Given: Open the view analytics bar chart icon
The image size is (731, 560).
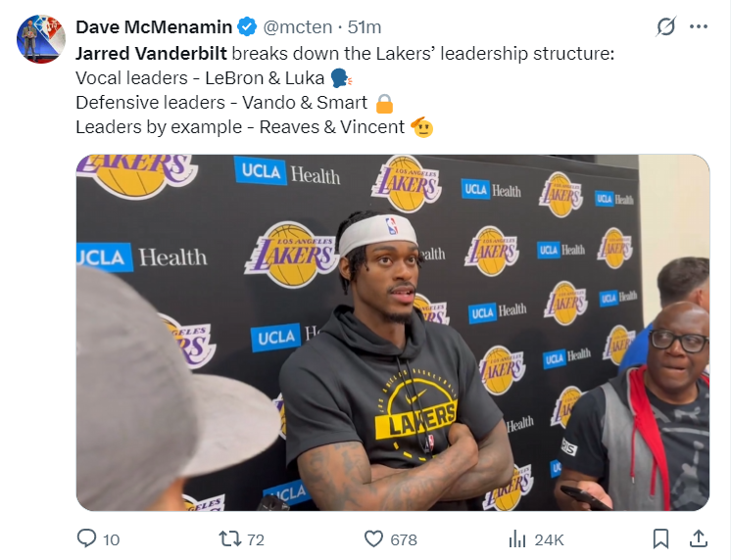Looking at the screenshot, I should 517,538.
